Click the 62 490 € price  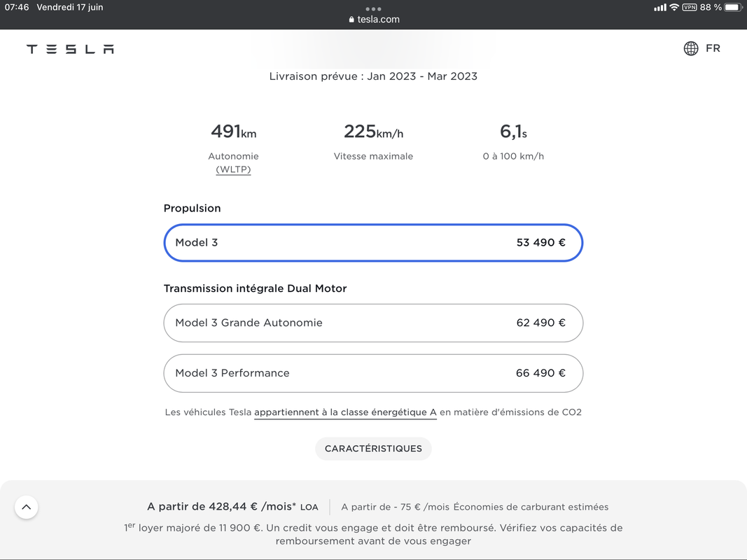point(540,323)
